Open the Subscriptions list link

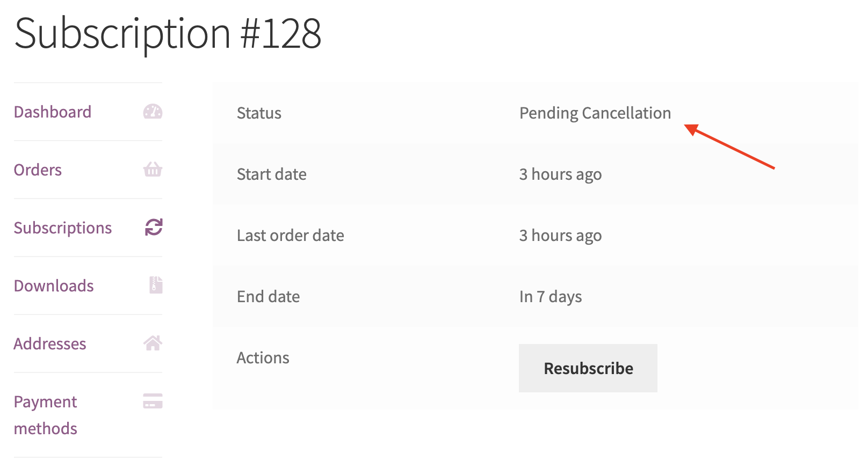pyautogui.click(x=63, y=228)
